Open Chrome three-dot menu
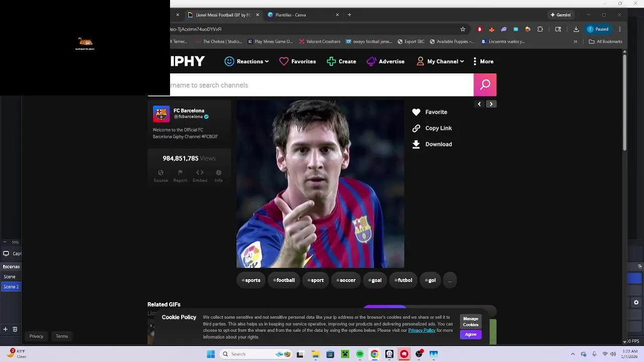This screenshot has height=362, width=644. tap(620, 29)
